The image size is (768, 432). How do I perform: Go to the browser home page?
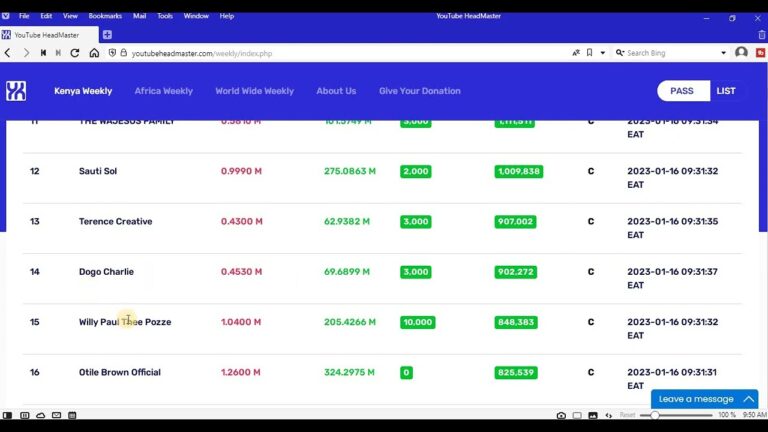(x=94, y=53)
